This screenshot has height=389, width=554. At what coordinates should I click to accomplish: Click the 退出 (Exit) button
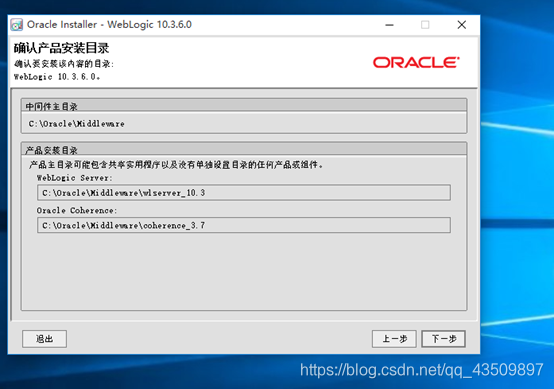[x=45, y=339]
